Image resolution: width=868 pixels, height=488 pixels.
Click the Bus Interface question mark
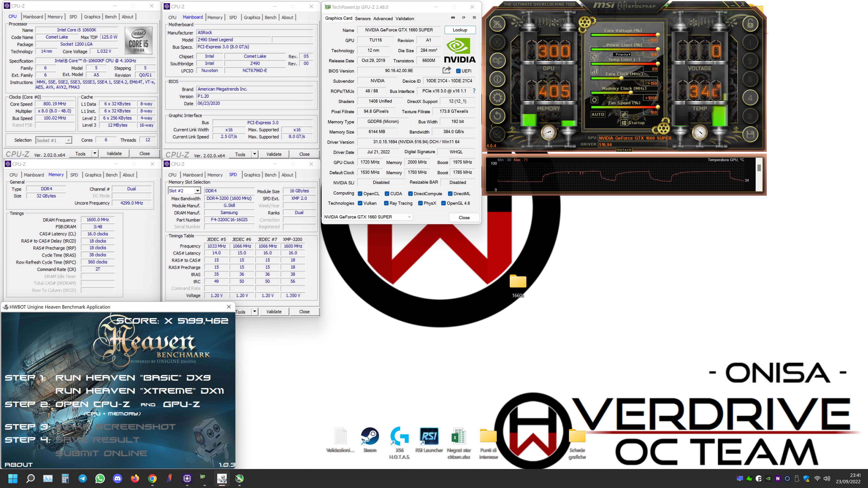pyautogui.click(x=474, y=91)
